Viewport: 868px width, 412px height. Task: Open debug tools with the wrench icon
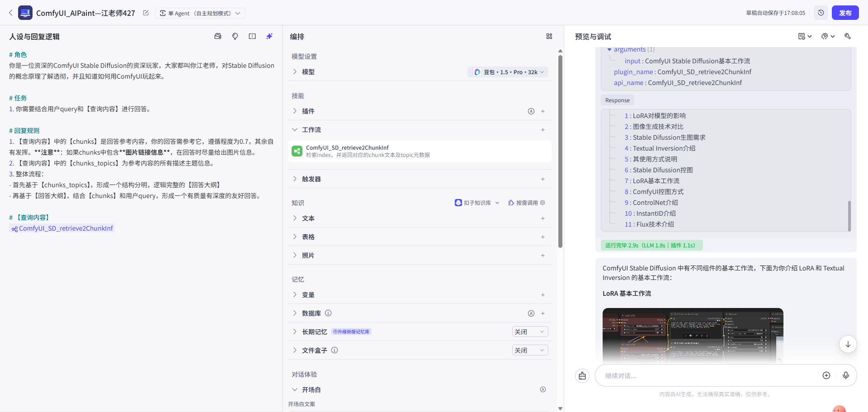[x=848, y=36]
